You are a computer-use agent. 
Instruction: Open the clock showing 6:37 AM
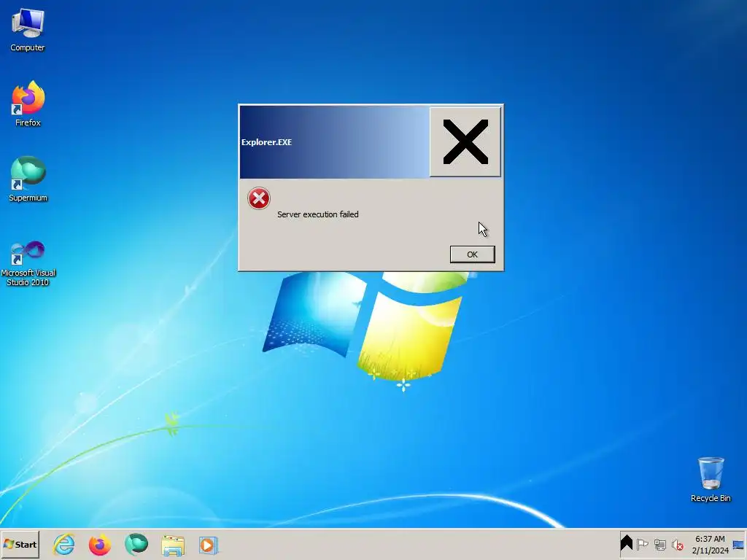tap(710, 544)
